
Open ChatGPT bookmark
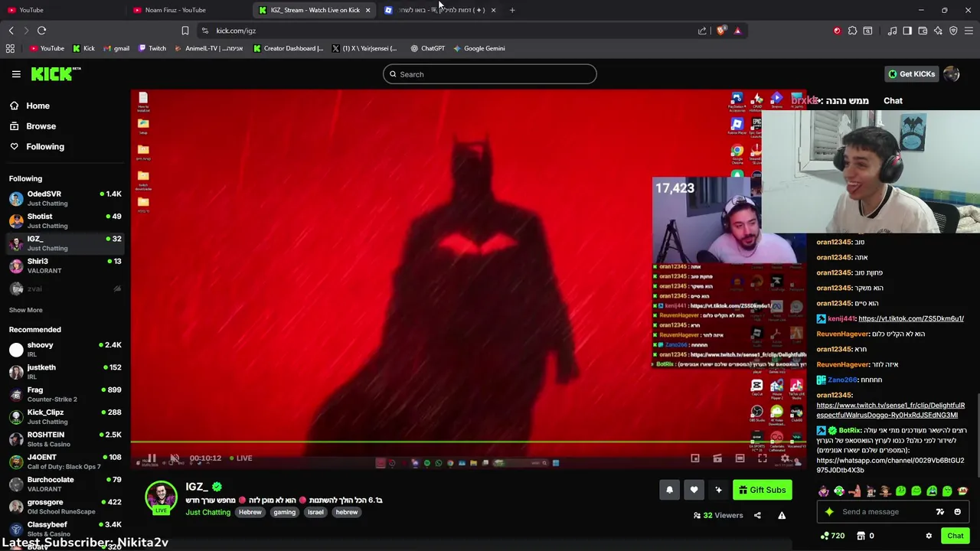(x=427, y=48)
